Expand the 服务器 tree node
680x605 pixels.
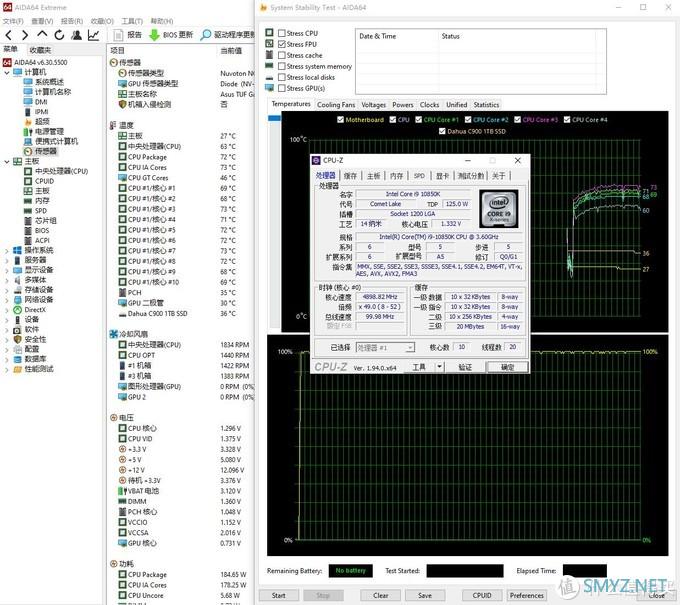pyautogui.click(x=7, y=260)
